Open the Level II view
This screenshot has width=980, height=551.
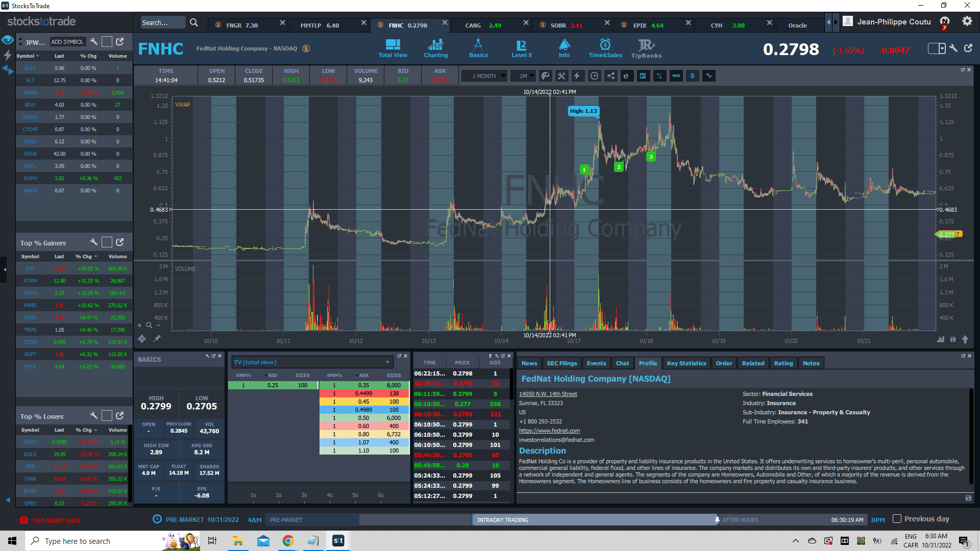pos(521,48)
